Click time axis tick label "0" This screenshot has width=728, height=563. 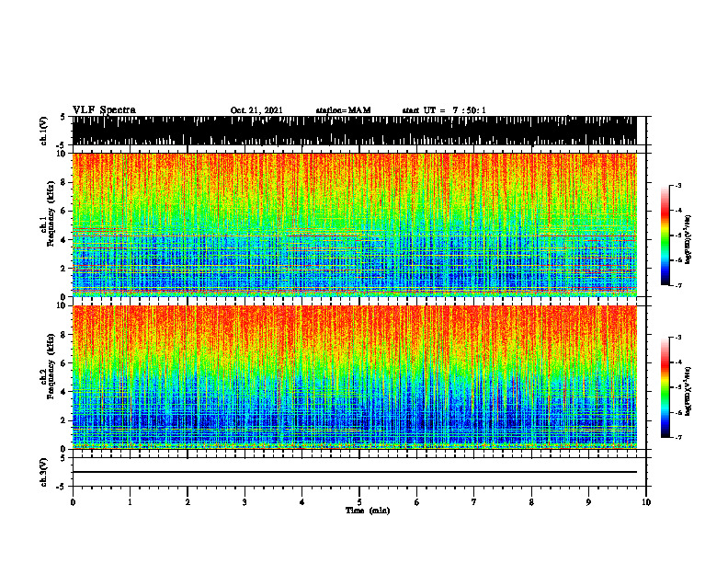tap(73, 502)
